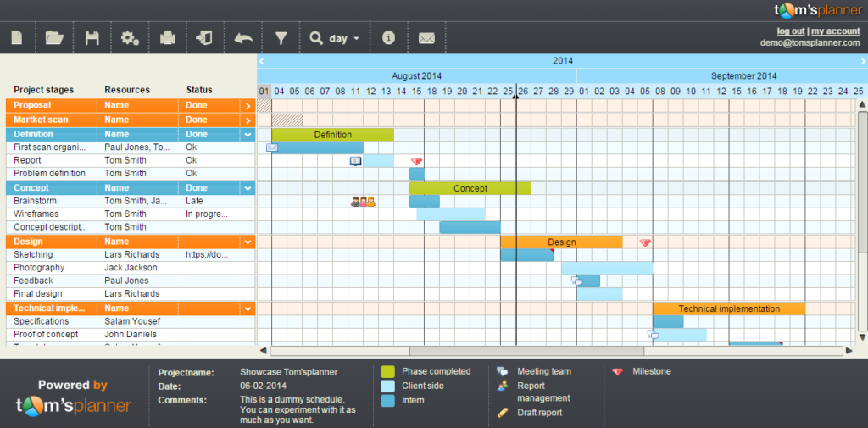Click the Project stages column header

click(44, 90)
